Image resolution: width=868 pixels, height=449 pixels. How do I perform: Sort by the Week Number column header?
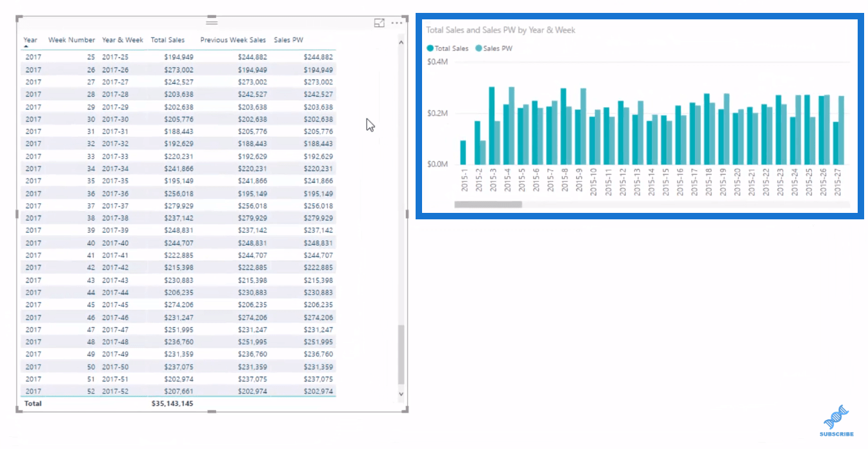coord(72,40)
